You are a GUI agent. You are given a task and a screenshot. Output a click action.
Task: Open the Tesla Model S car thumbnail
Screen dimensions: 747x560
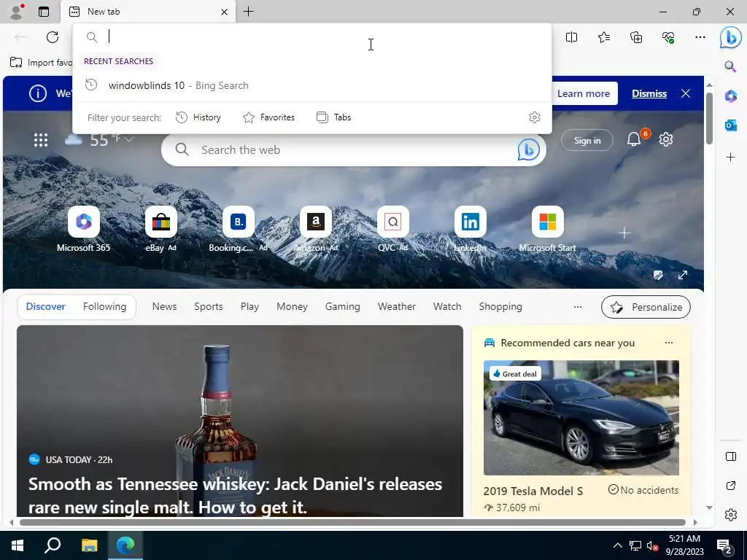(581, 418)
